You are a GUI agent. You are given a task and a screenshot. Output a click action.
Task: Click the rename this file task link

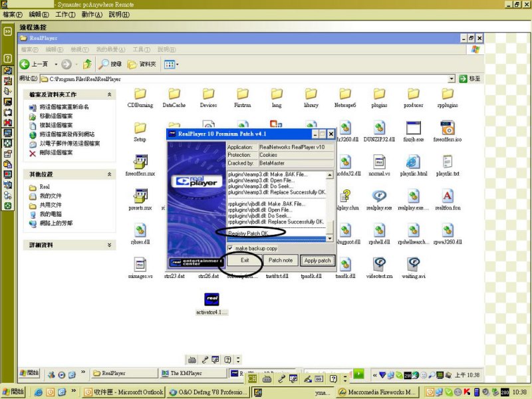pyautogui.click(x=64, y=107)
